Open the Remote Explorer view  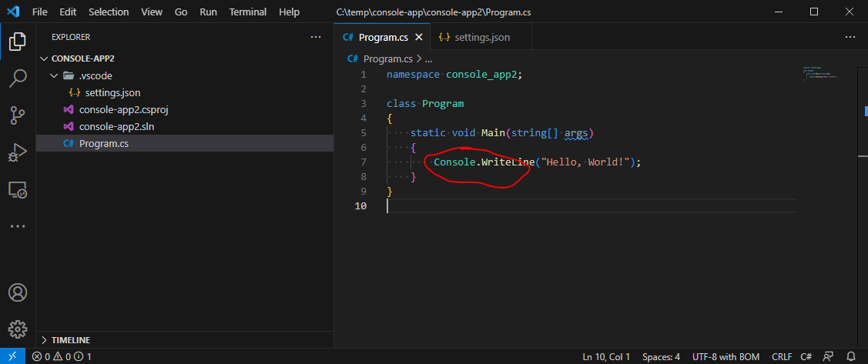tap(18, 190)
